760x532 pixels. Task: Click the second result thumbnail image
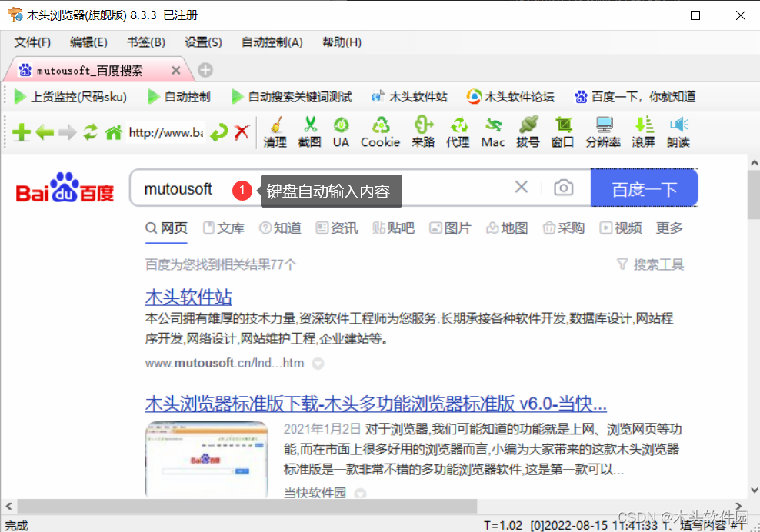click(206, 460)
